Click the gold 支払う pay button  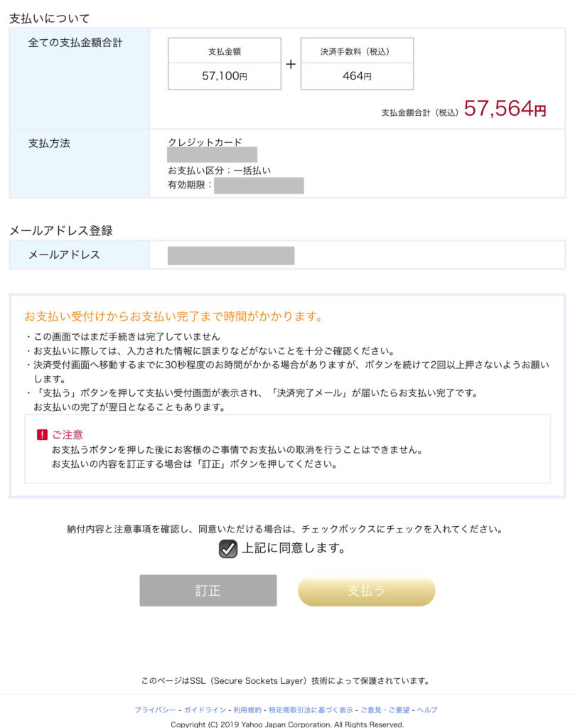[x=367, y=591]
